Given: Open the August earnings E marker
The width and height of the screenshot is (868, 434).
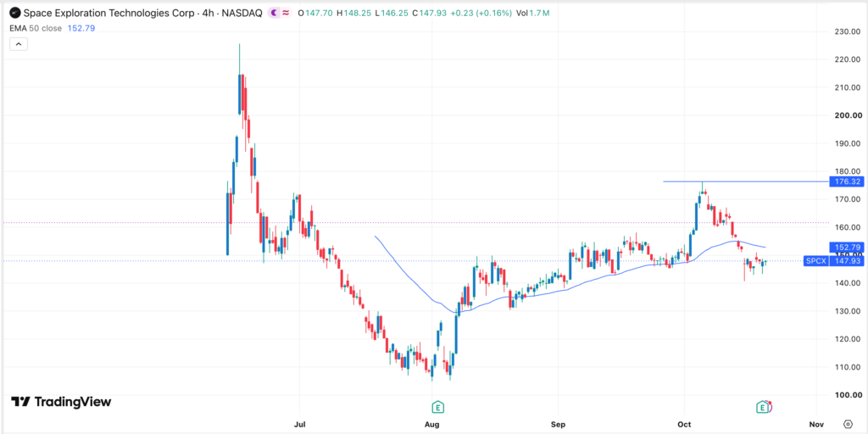Looking at the screenshot, I should pyautogui.click(x=438, y=407).
